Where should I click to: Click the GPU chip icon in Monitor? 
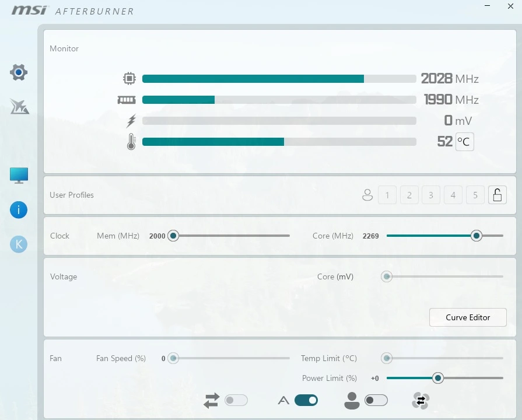pos(129,79)
